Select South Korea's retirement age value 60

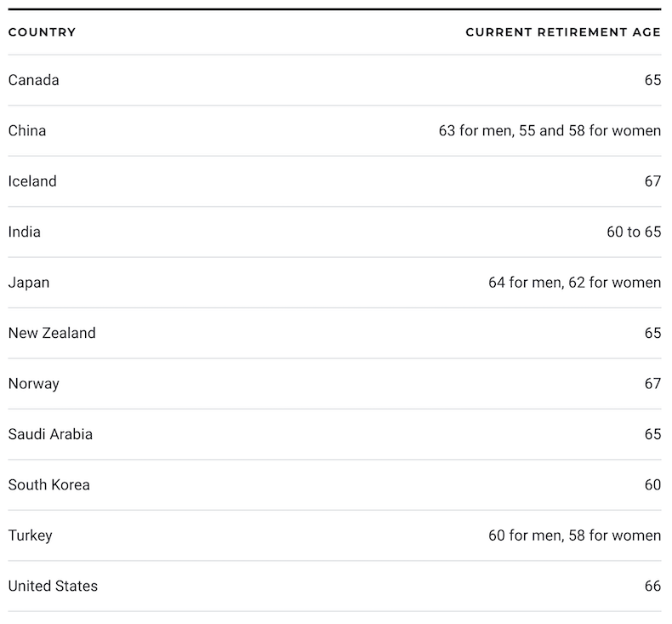coord(652,485)
